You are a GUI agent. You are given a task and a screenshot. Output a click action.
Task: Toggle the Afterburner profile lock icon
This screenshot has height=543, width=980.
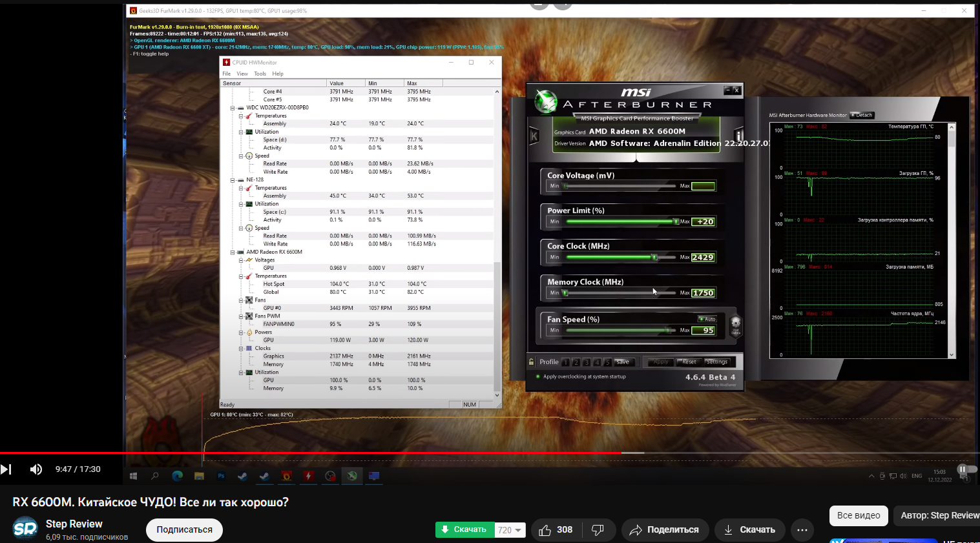(532, 362)
